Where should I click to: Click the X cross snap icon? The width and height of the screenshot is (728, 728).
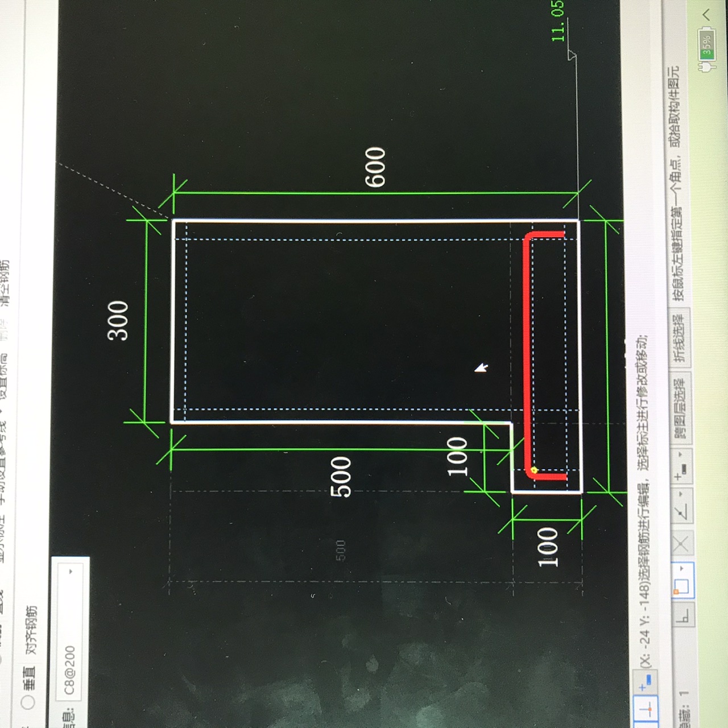[x=682, y=544]
